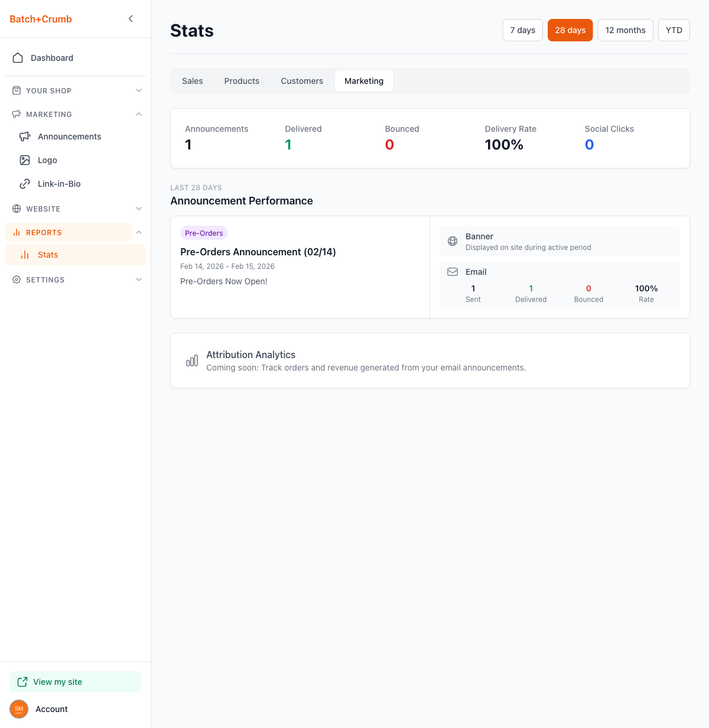Viewport: 709px width, 728px height.
Task: Select the YTD time range
Action: coord(674,30)
